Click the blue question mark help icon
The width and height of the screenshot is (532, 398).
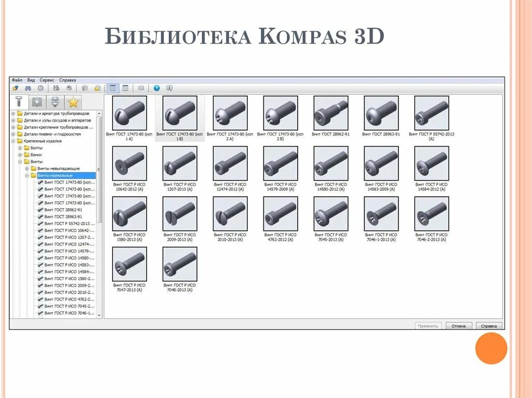point(156,88)
